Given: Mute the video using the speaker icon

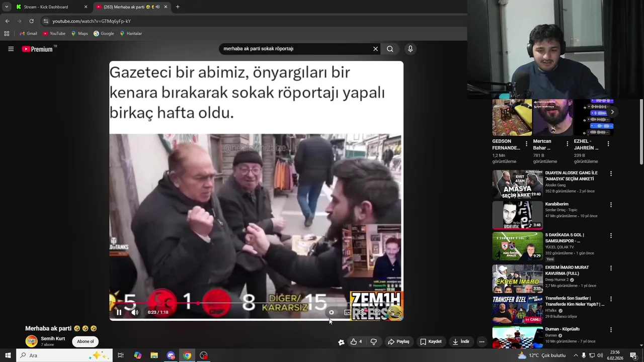Looking at the screenshot, I should coord(135,312).
